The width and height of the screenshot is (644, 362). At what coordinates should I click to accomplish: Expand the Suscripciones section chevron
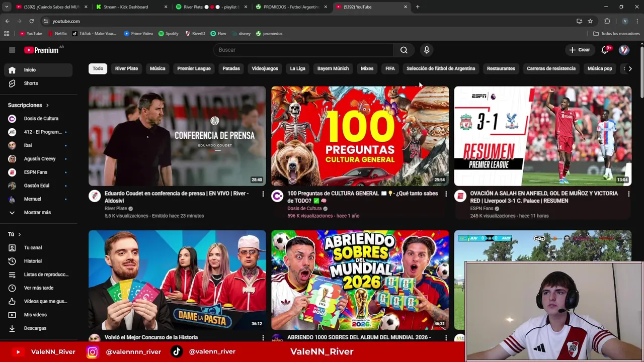pos(47,106)
